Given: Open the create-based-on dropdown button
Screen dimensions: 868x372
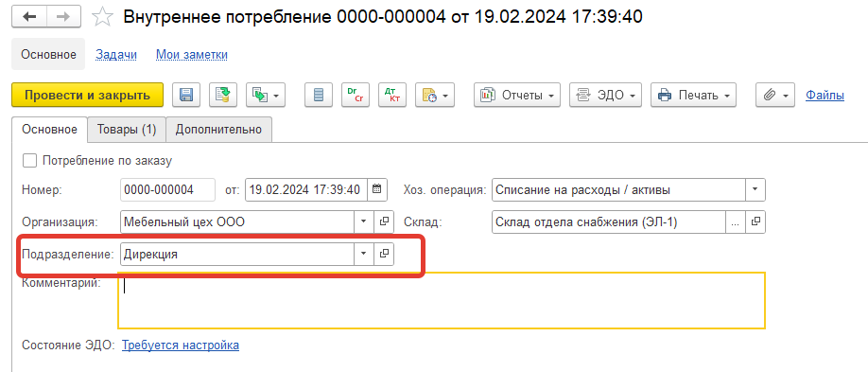Looking at the screenshot, I should 265,95.
